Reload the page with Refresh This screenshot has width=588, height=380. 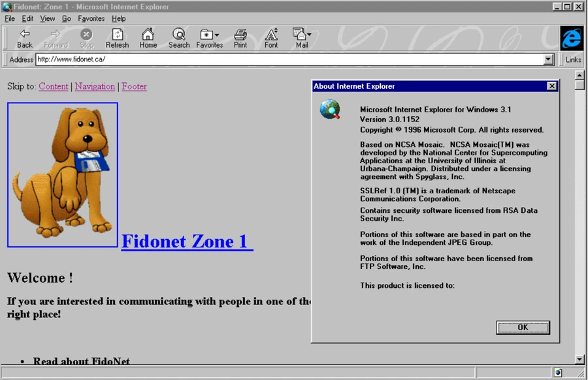point(118,39)
